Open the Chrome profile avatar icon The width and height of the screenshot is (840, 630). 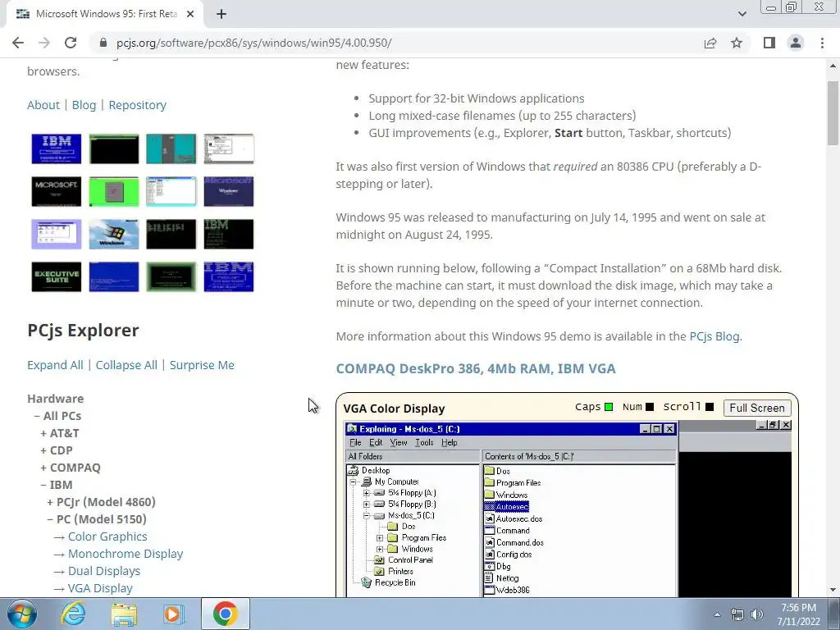[796, 43]
